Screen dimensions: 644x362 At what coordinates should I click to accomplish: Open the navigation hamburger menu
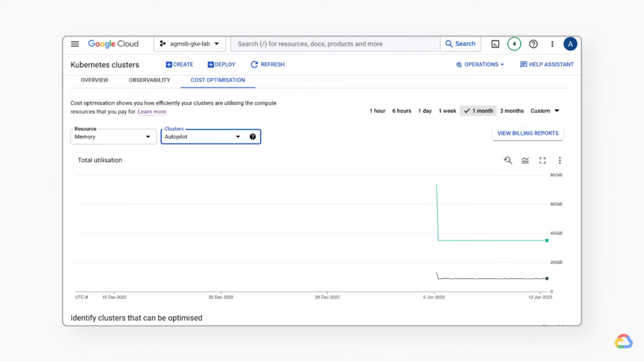pos(74,44)
